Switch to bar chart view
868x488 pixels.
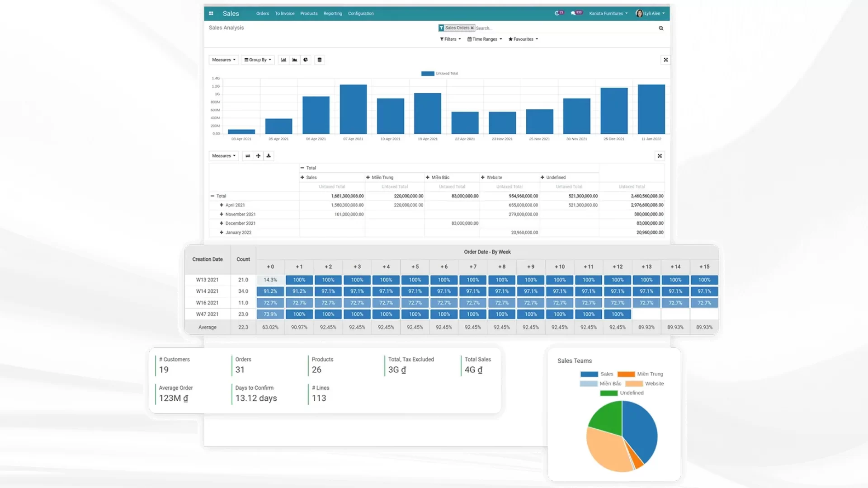tap(283, 60)
